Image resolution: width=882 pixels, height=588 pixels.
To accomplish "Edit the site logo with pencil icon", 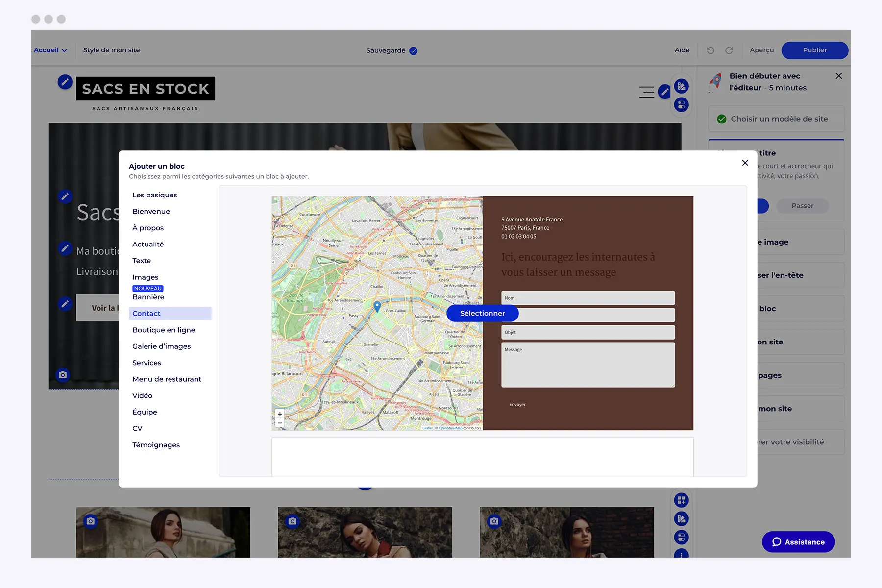I will click(65, 82).
